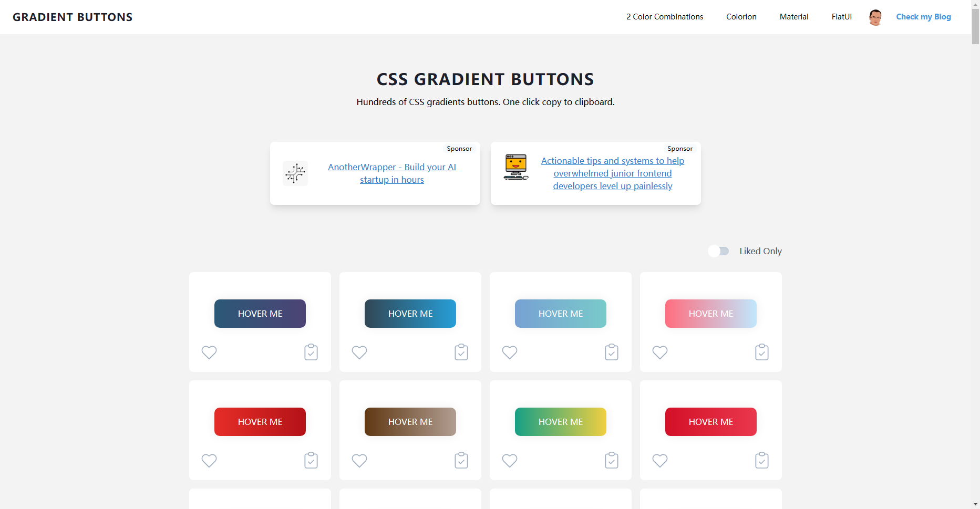The image size is (980, 509).
Task: Click the CSS GRADIENT BUTTONS heading
Action: click(x=486, y=79)
